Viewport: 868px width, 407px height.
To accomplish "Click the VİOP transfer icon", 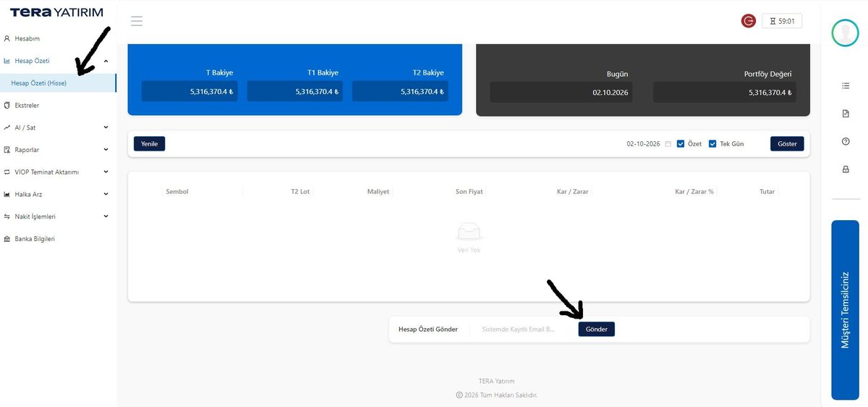I will pos(7,172).
